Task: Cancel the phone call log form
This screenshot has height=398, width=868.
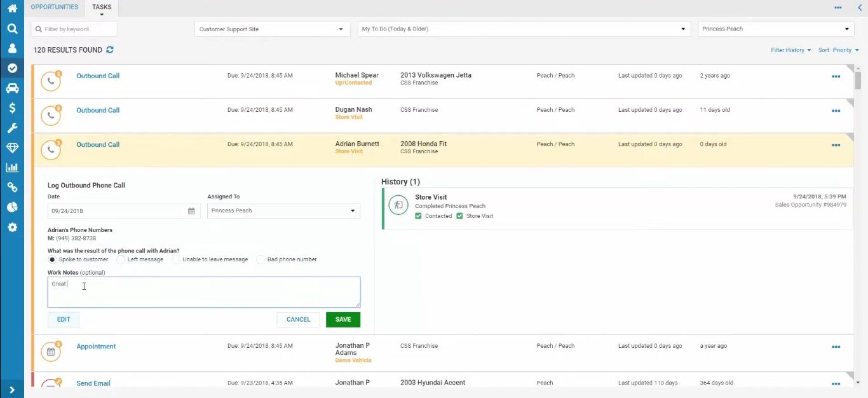Action: [x=298, y=320]
